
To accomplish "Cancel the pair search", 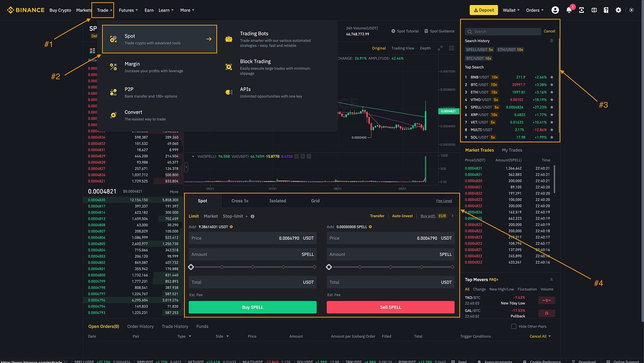I will point(549,31).
